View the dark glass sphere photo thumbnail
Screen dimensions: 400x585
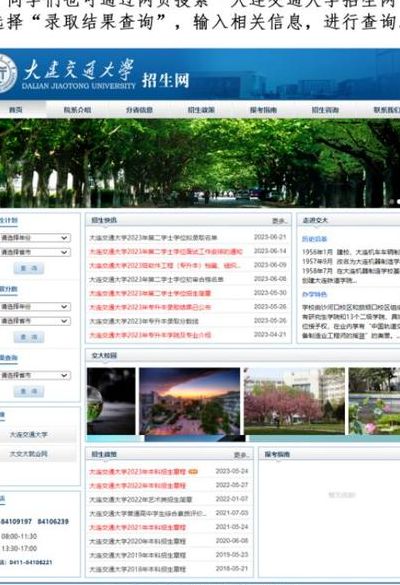click(x=111, y=401)
